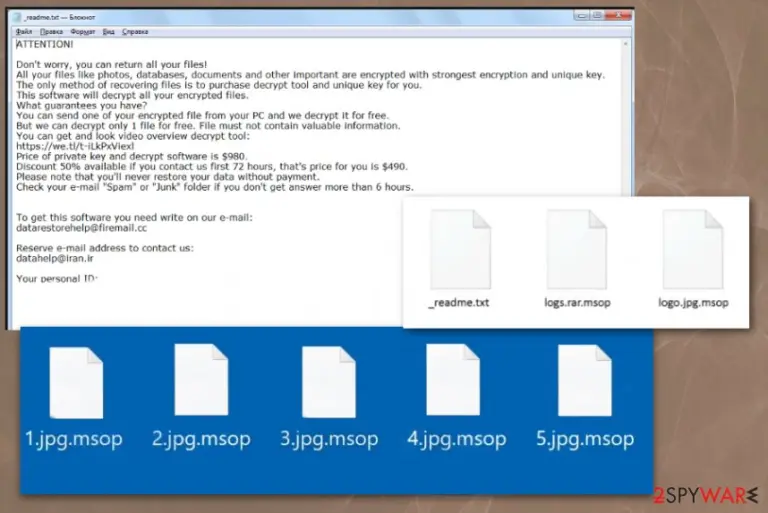Select the 4.jpg.msop file icon
This screenshot has width=768, height=513.
[x=453, y=380]
